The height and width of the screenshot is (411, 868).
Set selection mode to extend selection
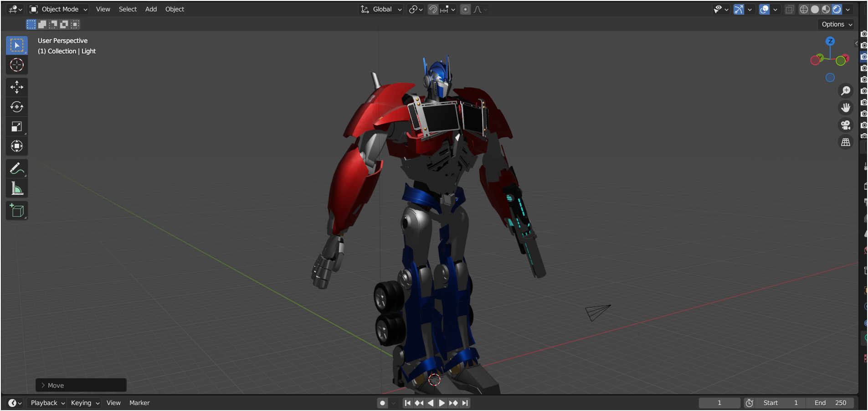[42, 24]
